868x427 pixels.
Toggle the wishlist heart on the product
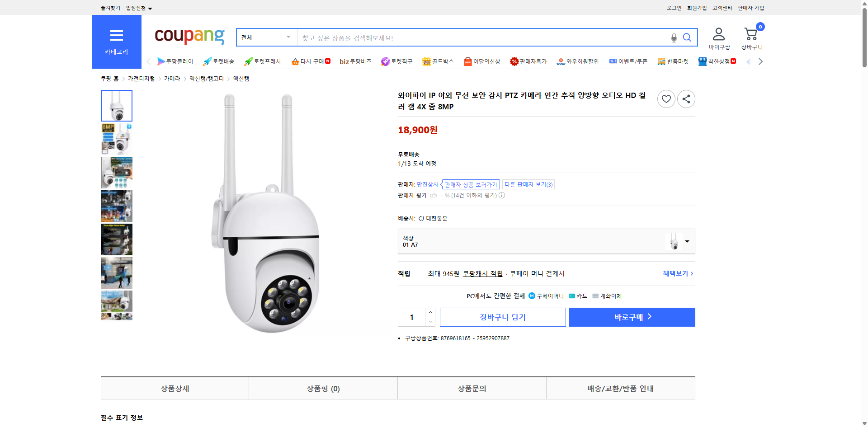point(666,99)
